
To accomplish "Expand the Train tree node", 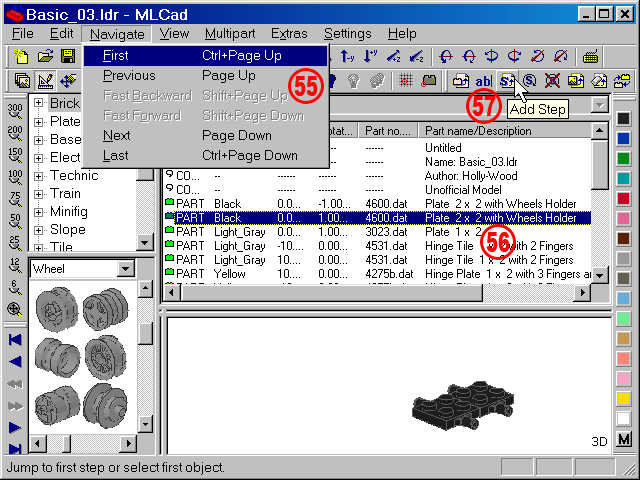I will click(38, 194).
